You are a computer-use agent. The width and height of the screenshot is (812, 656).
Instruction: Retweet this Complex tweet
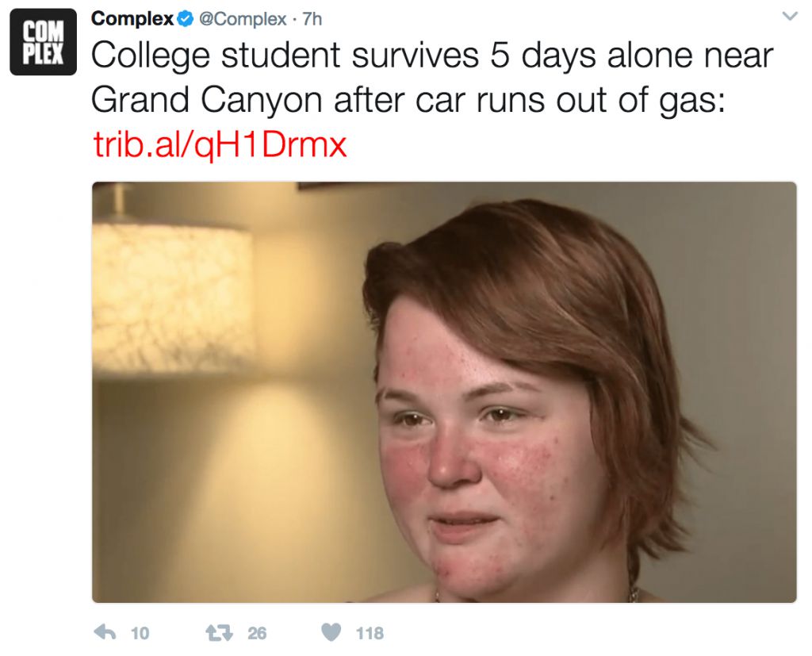pos(220,632)
